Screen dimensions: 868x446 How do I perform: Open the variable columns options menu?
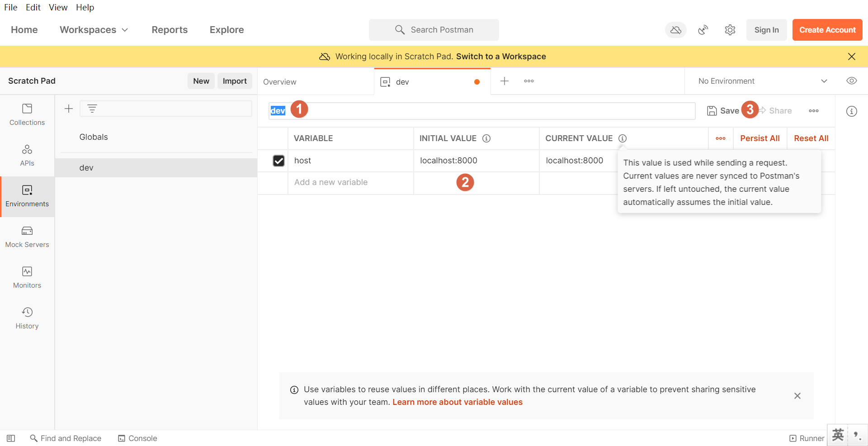[721, 138]
